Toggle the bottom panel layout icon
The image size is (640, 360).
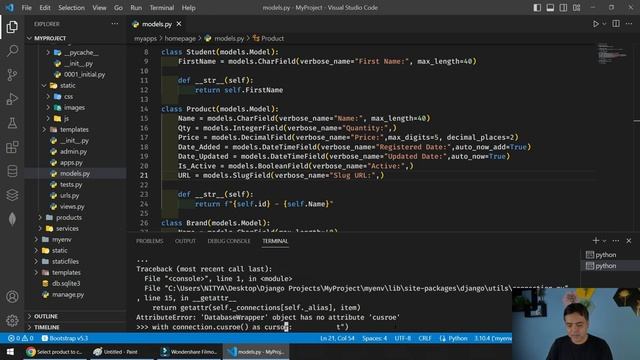coord(550,8)
